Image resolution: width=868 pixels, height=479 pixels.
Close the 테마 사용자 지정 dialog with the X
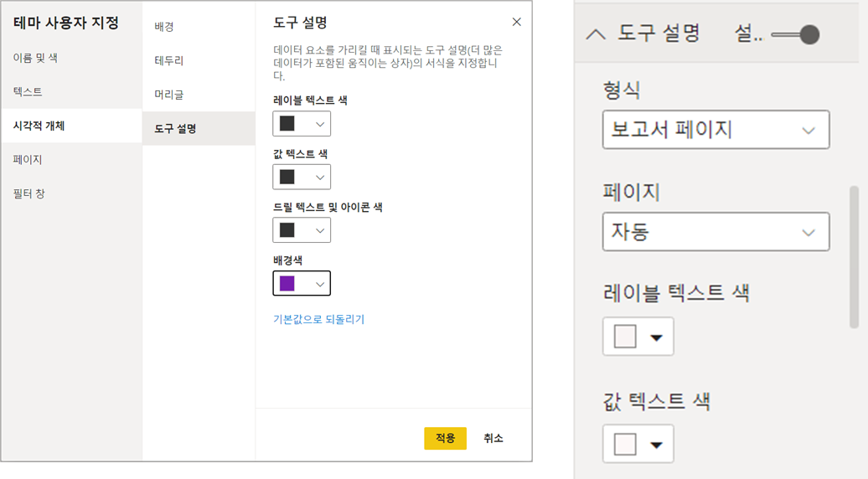516,22
